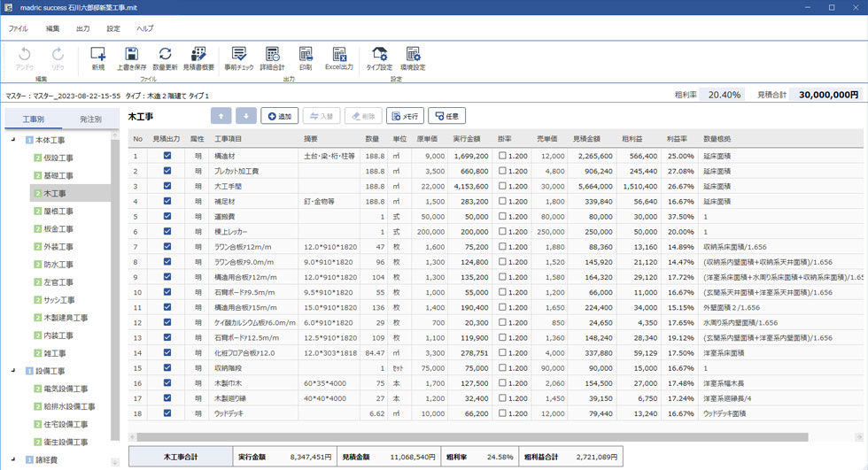Click the 化粧フロア合板ｱ12.0 item cell

(x=254, y=353)
